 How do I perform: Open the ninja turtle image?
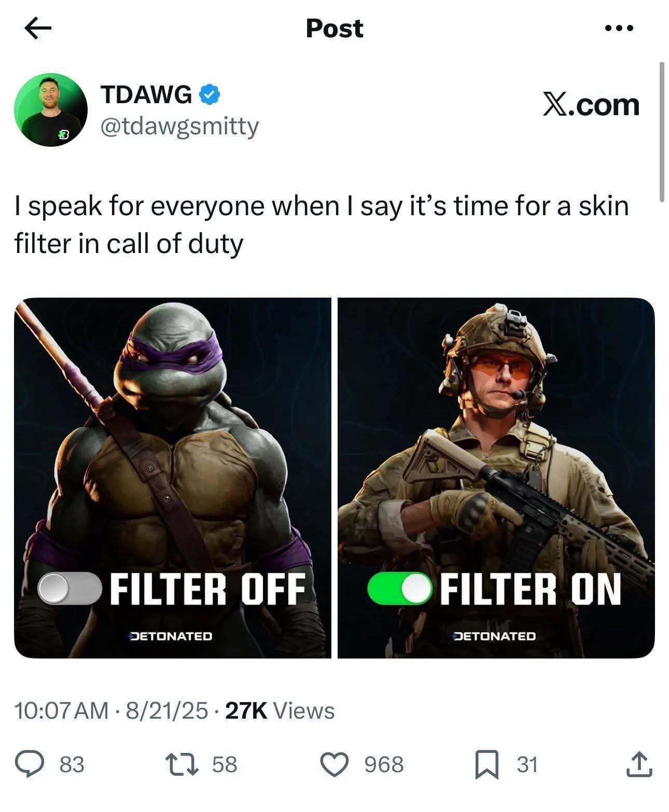tap(172, 478)
